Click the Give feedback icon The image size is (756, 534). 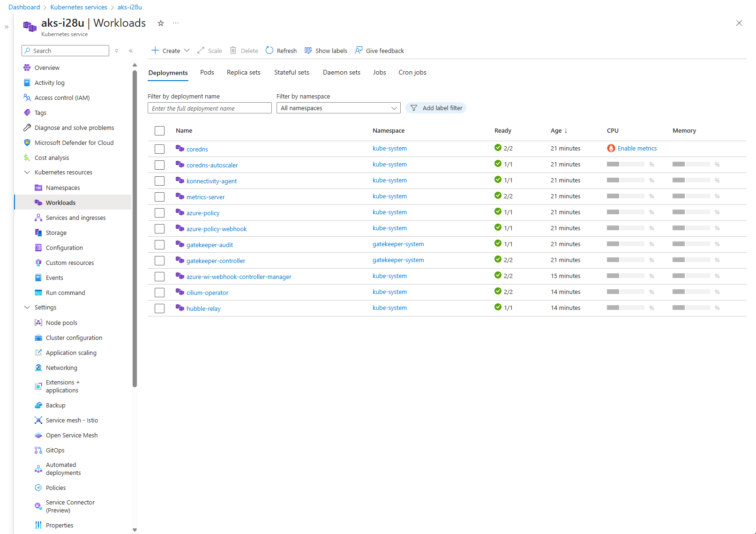[359, 51]
